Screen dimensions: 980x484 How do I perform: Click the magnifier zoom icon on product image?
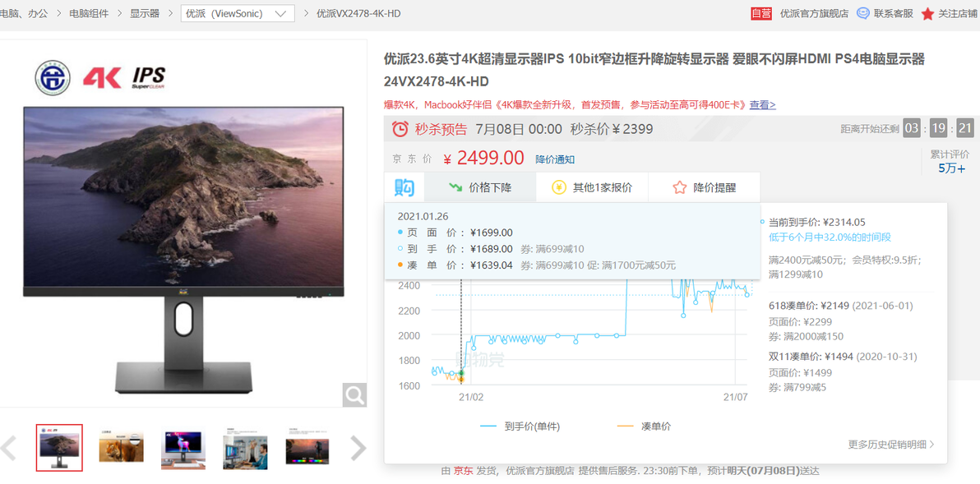pyautogui.click(x=354, y=394)
